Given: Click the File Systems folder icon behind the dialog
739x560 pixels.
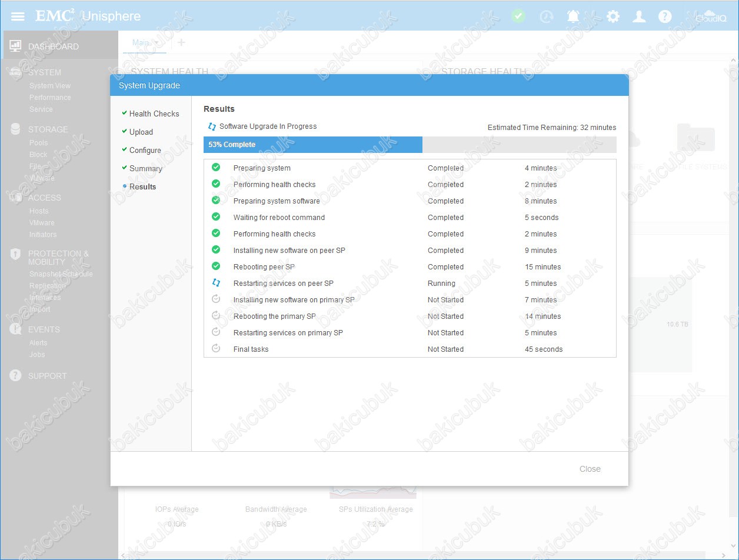Looking at the screenshot, I should tap(695, 138).
